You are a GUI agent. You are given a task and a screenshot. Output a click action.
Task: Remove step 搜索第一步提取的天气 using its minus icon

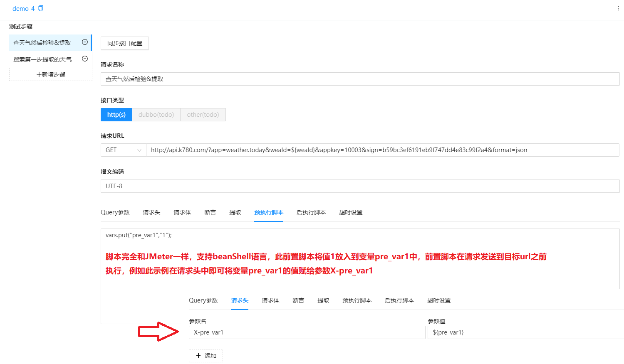point(84,59)
